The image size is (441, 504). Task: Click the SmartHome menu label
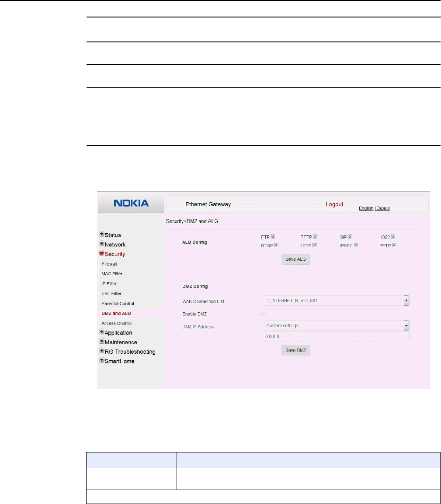119,361
